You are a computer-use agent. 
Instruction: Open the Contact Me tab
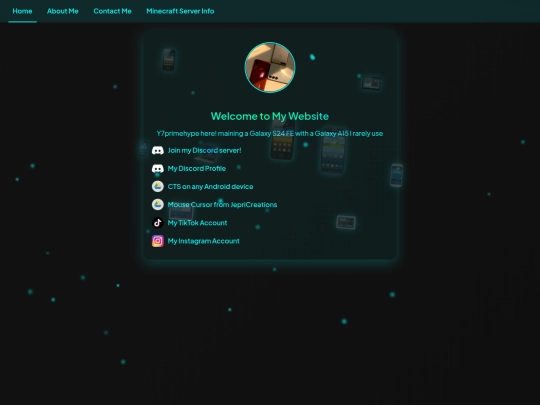(112, 11)
